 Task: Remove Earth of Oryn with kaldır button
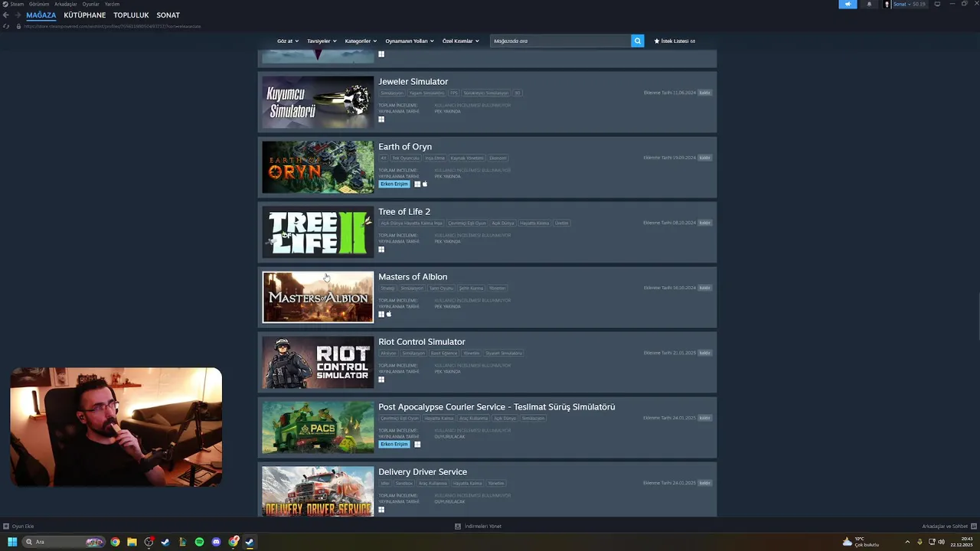click(704, 158)
